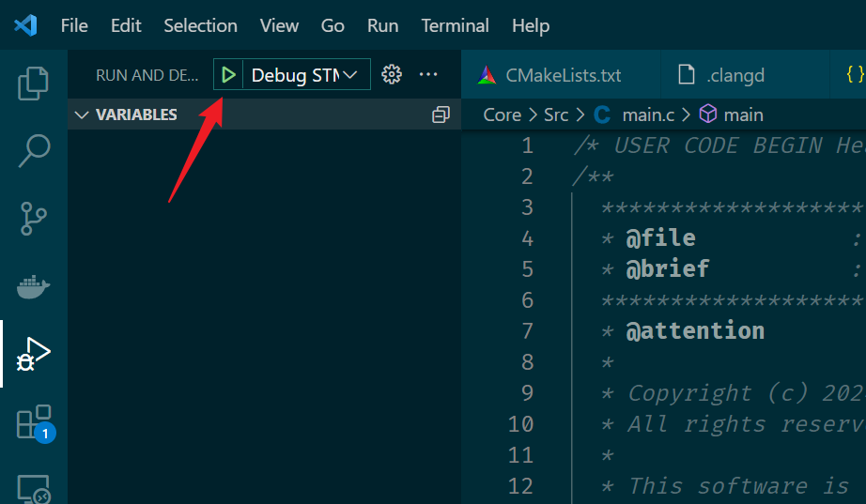Open Views and More Actions ellipsis
Viewport: 866px width, 504px height.
pos(428,75)
